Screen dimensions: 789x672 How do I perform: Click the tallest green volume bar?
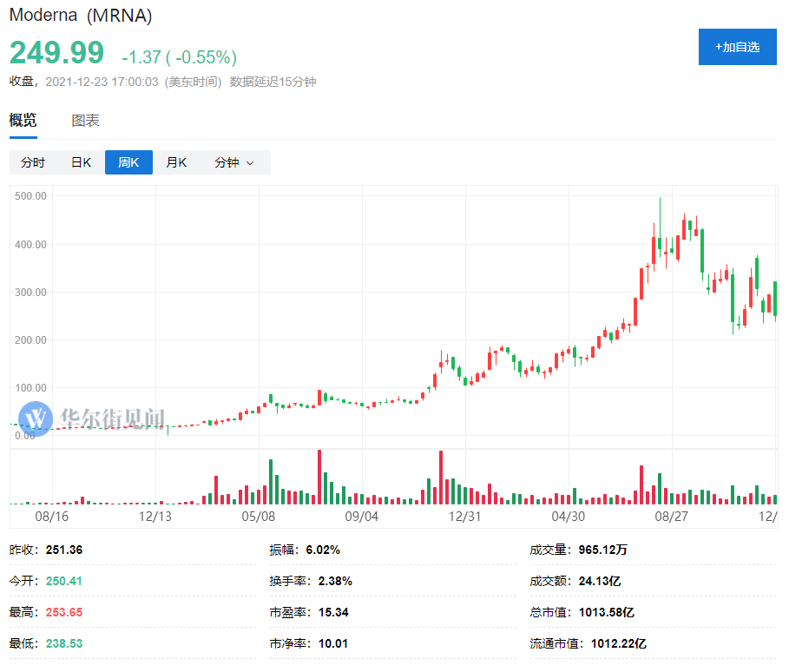point(271,482)
